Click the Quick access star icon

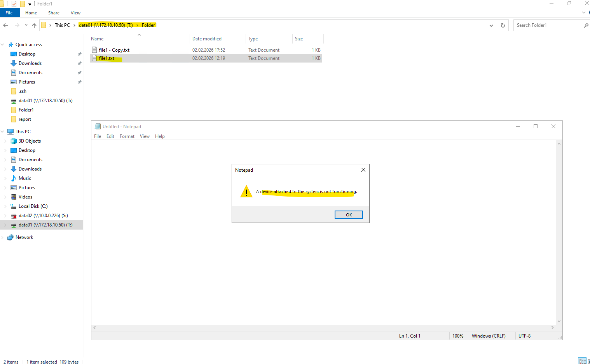pyautogui.click(x=11, y=45)
